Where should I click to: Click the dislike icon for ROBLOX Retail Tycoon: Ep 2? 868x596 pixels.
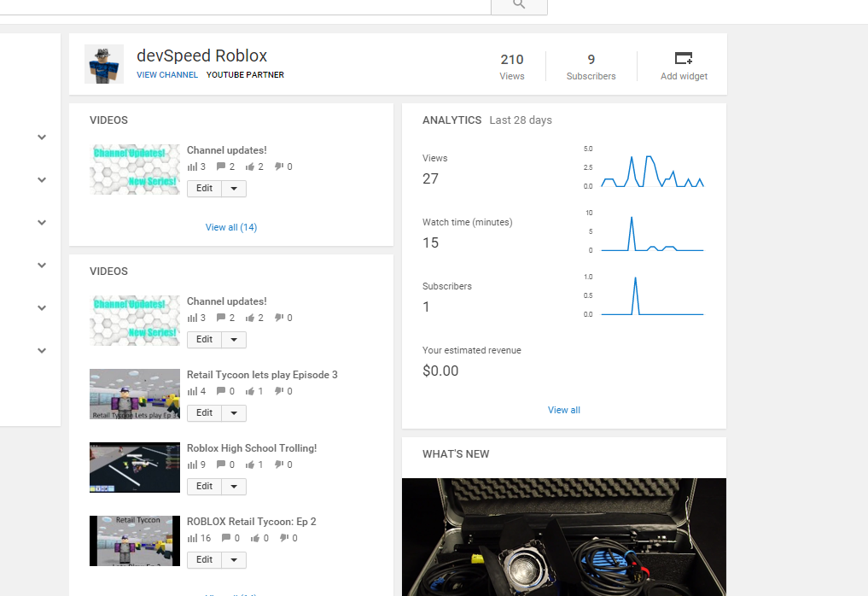click(284, 538)
